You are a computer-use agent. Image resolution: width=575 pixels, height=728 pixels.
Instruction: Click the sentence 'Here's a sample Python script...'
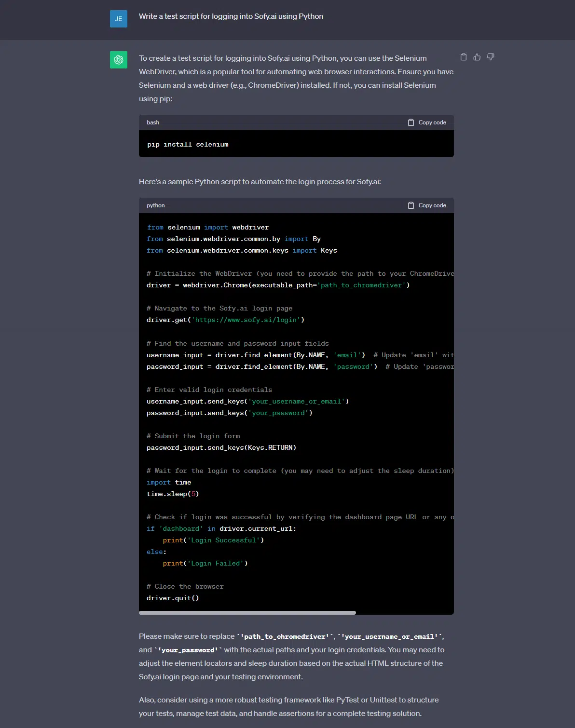tap(260, 182)
